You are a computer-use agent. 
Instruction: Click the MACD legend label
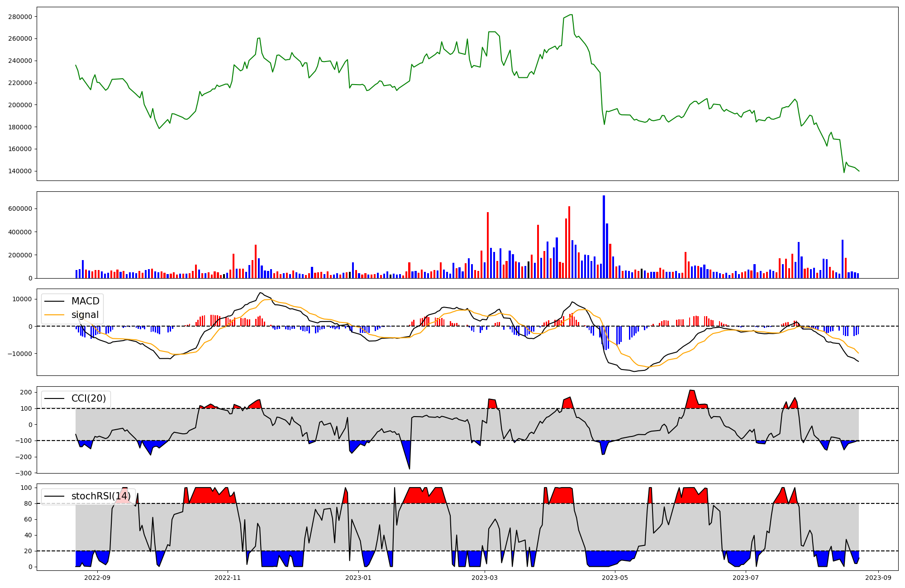pos(85,301)
